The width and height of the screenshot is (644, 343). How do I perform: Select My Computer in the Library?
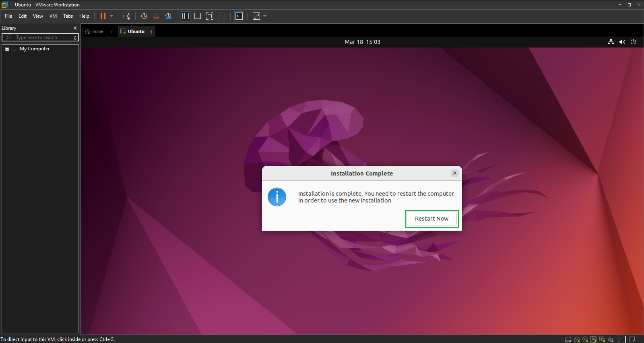(35, 49)
